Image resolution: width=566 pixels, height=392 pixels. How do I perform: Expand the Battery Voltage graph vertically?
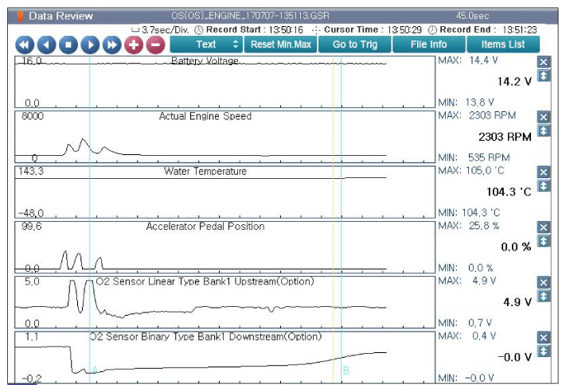tap(544, 76)
